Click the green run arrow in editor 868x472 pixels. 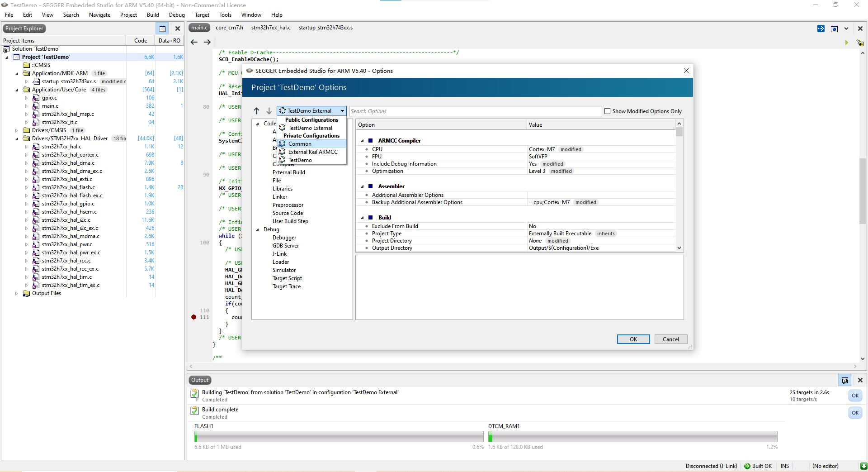click(x=847, y=43)
